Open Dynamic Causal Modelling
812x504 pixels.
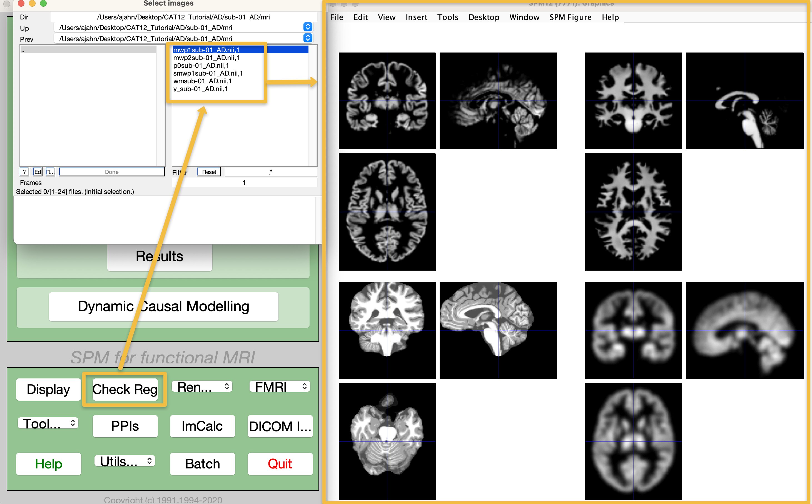coord(163,306)
